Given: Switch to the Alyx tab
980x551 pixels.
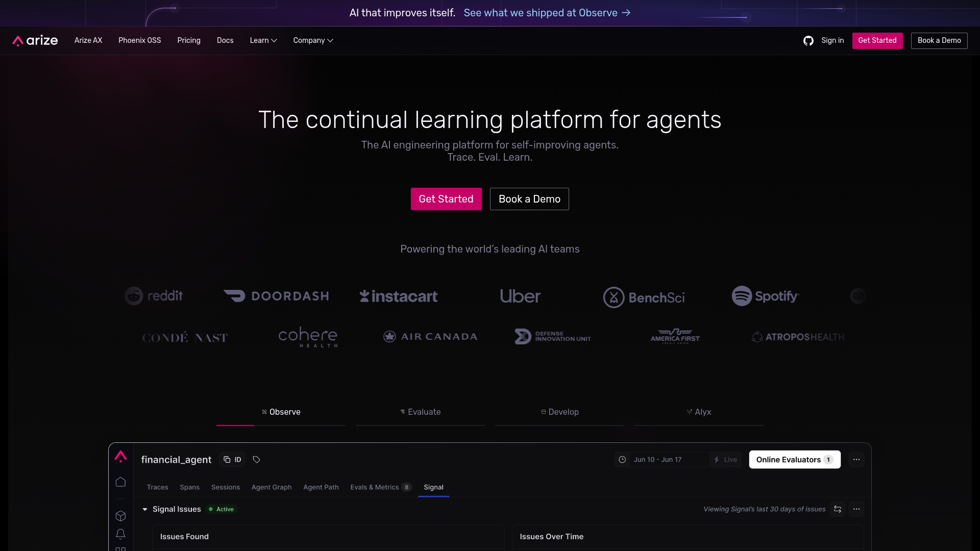Looking at the screenshot, I should click(699, 412).
